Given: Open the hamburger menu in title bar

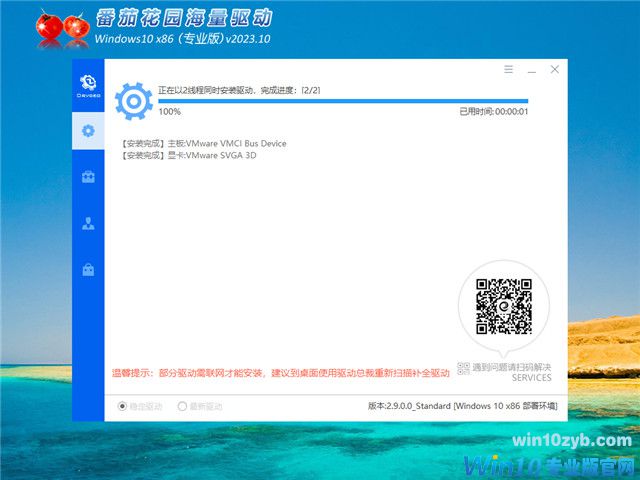Looking at the screenshot, I should tap(508, 70).
